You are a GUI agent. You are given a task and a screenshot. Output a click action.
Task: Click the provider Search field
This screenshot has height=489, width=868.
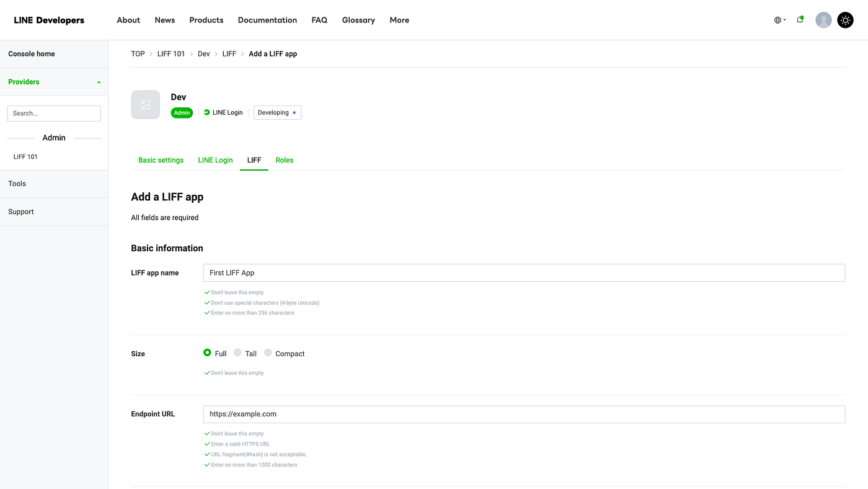click(x=54, y=114)
